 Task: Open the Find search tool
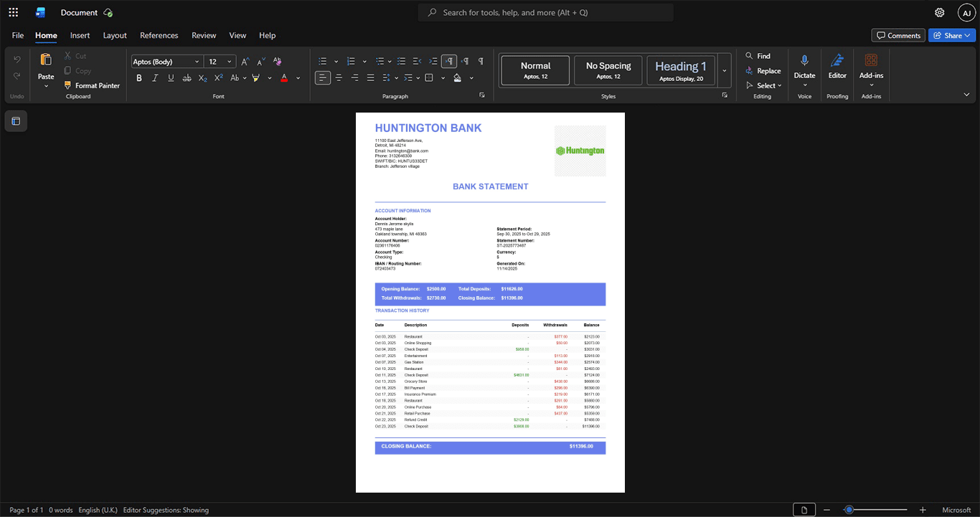pyautogui.click(x=758, y=56)
